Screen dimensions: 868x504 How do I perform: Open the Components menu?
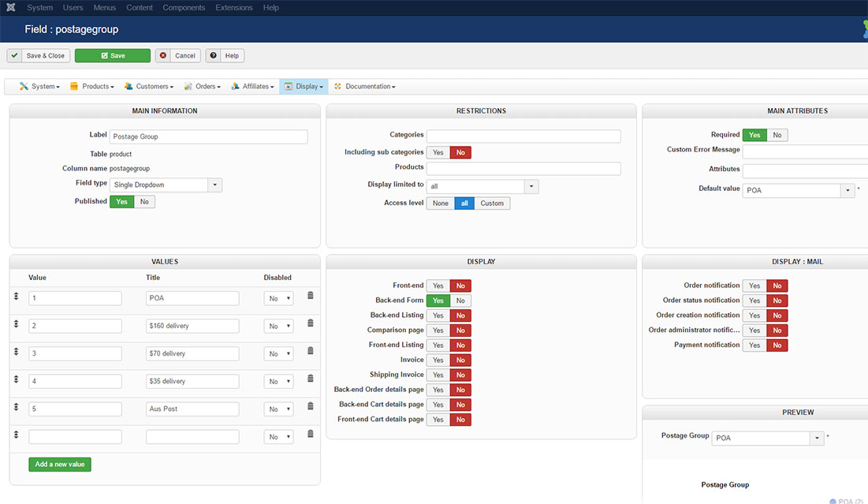click(184, 8)
